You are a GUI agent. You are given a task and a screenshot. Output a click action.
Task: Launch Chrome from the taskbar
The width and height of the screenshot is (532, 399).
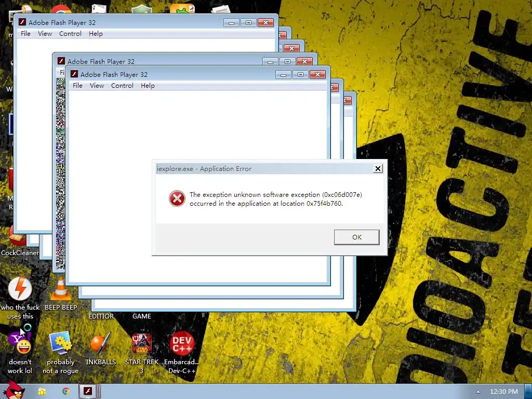click(x=66, y=392)
